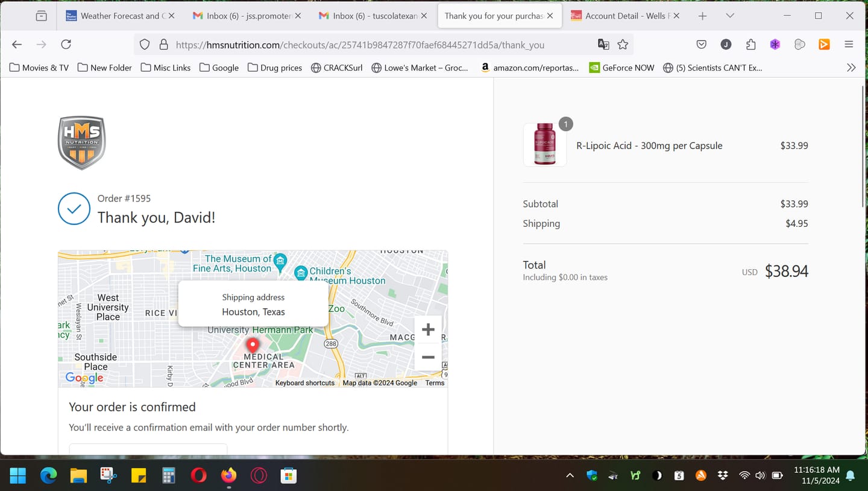
Task: Click the browser Back arrow
Action: [17, 44]
